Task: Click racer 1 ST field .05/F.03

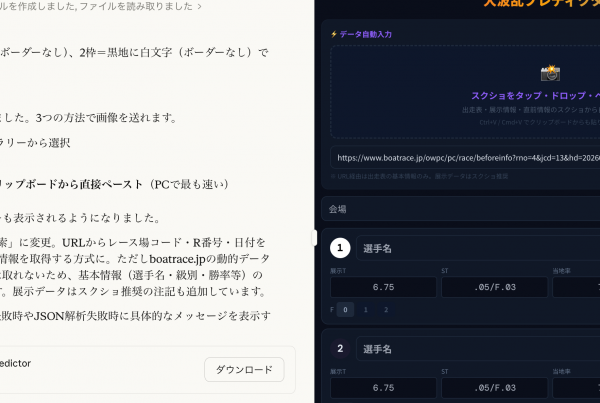Action: [x=494, y=287]
